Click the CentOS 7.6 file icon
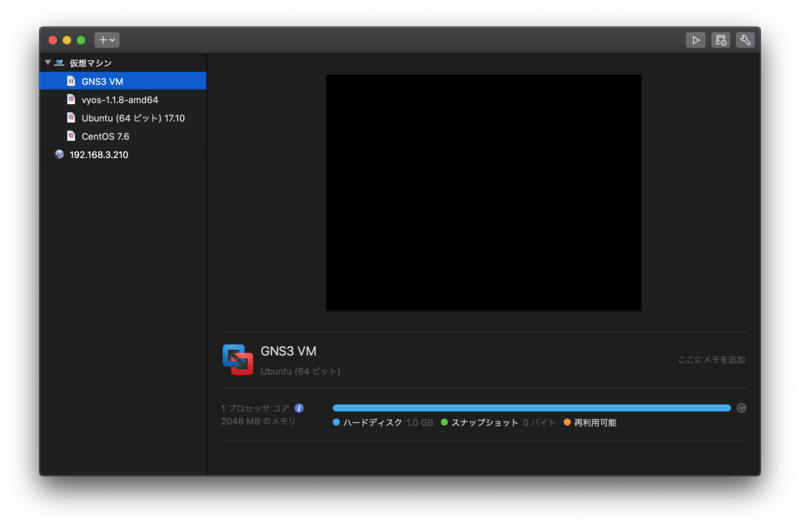Image resolution: width=800 pixels, height=528 pixels. point(71,136)
